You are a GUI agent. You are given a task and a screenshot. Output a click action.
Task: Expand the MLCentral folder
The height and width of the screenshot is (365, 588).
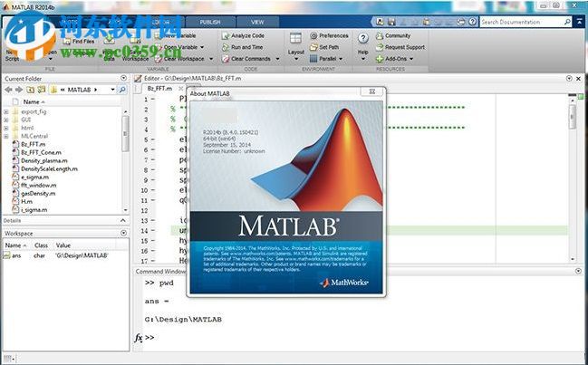pos(6,137)
